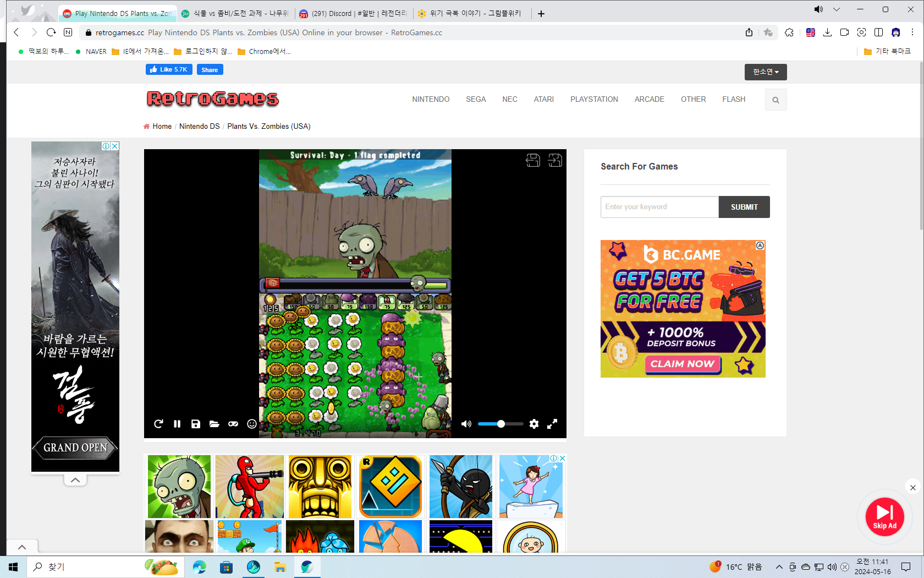Save game state with the floppy icon
This screenshot has height=578, width=924.
196,424
